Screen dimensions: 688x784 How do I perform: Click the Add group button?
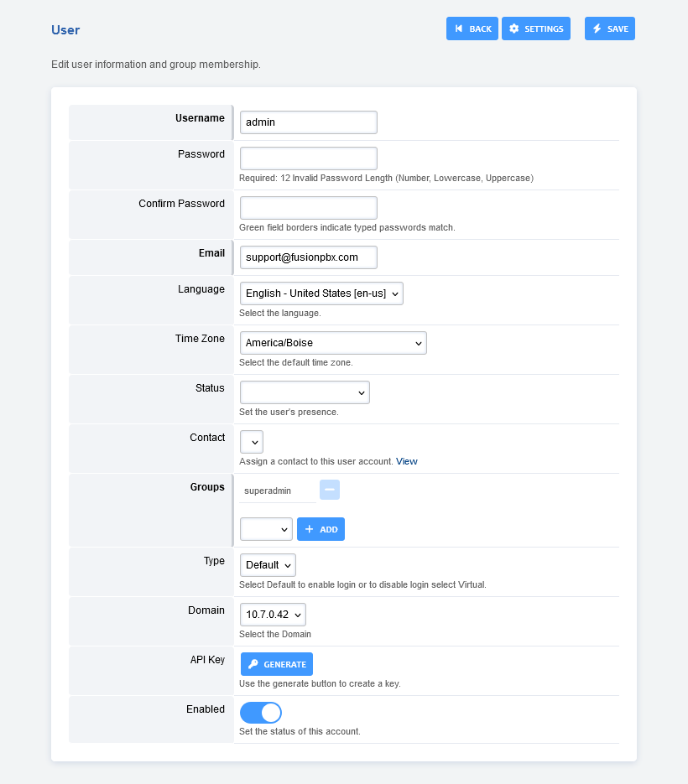click(321, 529)
